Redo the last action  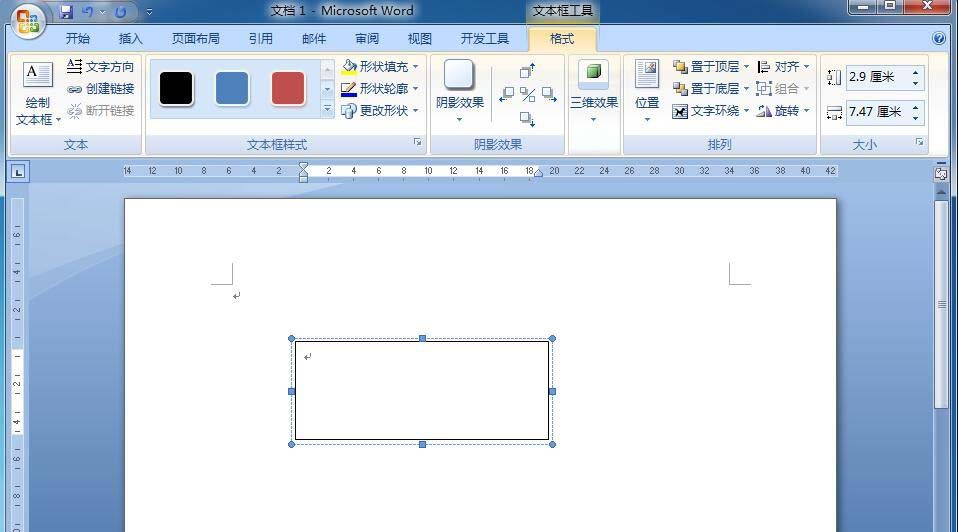(120, 12)
